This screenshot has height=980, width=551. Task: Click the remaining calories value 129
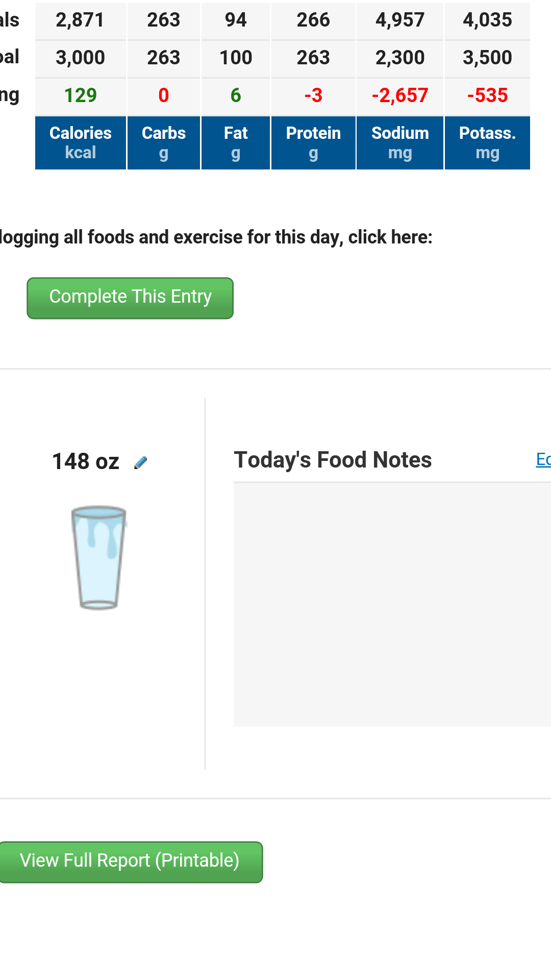click(81, 95)
